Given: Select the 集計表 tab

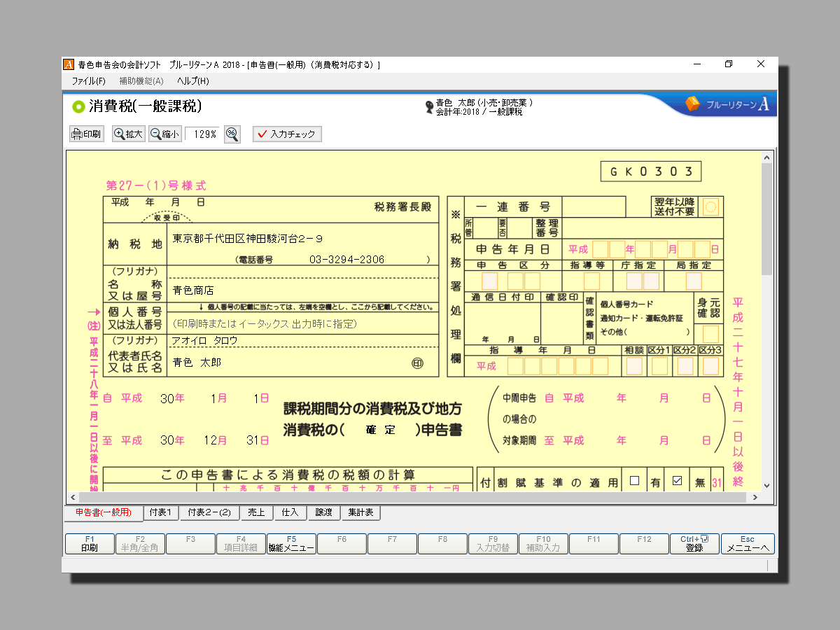Looking at the screenshot, I should pos(360,512).
